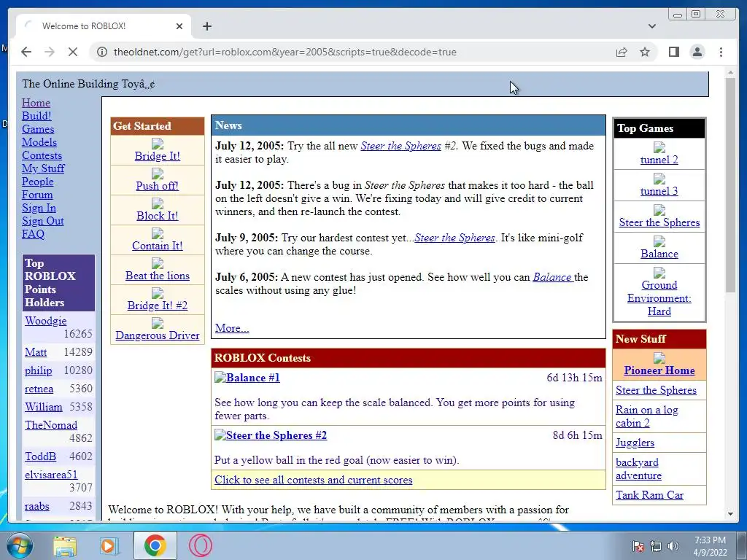Close the Welcome to ROBLOX tab
This screenshot has height=560, width=747.
179,26
